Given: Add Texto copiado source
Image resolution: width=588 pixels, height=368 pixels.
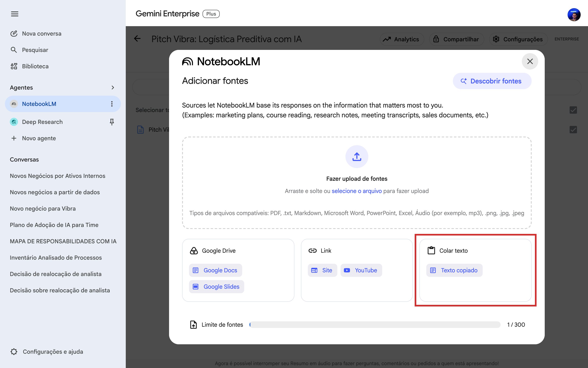Looking at the screenshot, I should [x=454, y=270].
